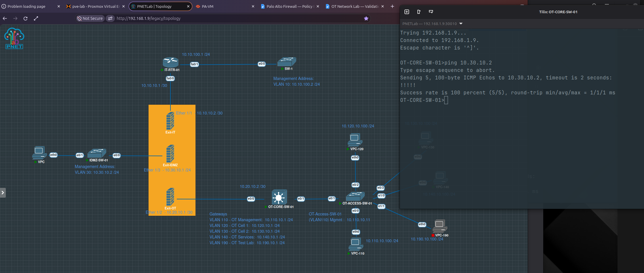
Task: Select the SW-1 switch node icon
Action: click(287, 62)
